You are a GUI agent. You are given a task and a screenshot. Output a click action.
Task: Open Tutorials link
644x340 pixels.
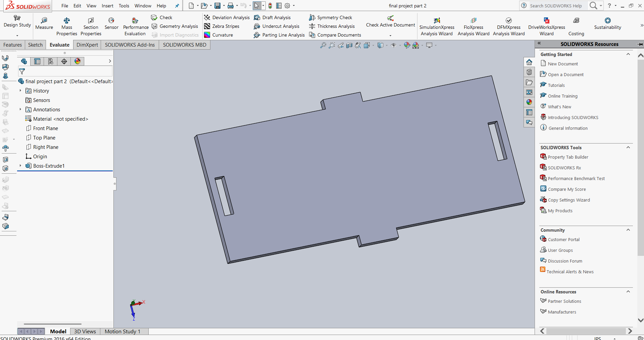click(x=552, y=85)
